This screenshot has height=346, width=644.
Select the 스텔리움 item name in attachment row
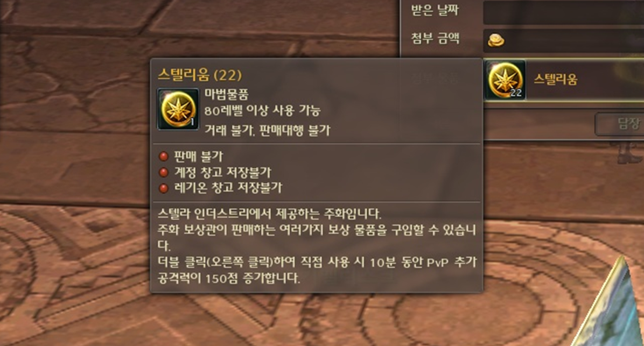(x=555, y=79)
